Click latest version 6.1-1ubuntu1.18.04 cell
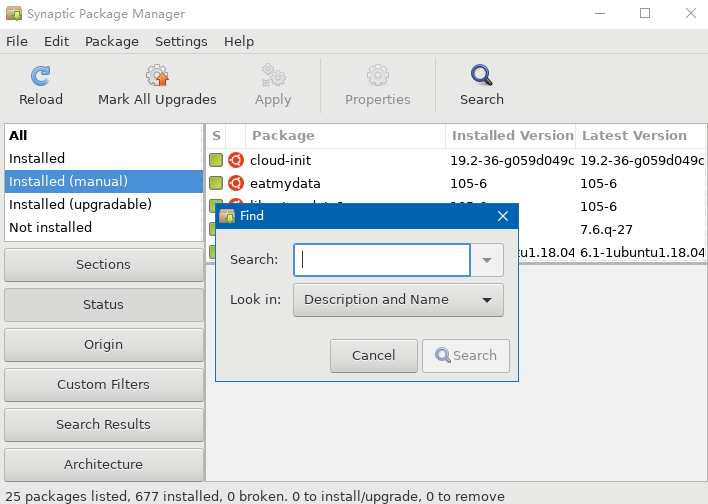708x504 pixels. pos(642,252)
